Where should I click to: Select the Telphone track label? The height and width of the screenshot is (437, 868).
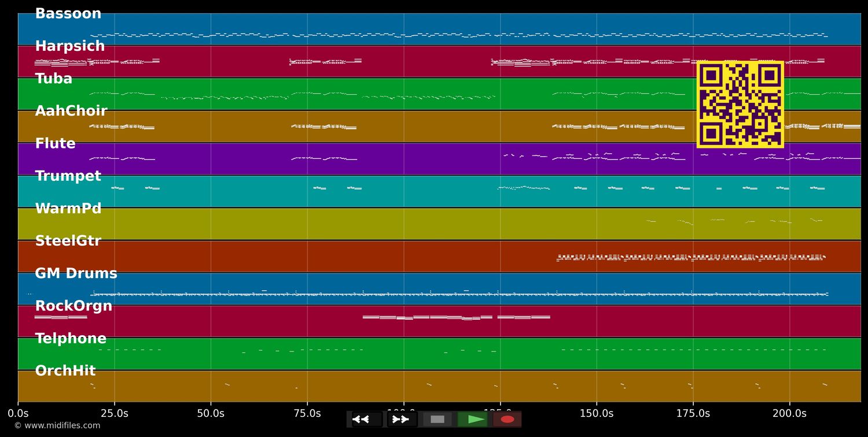[x=71, y=339]
